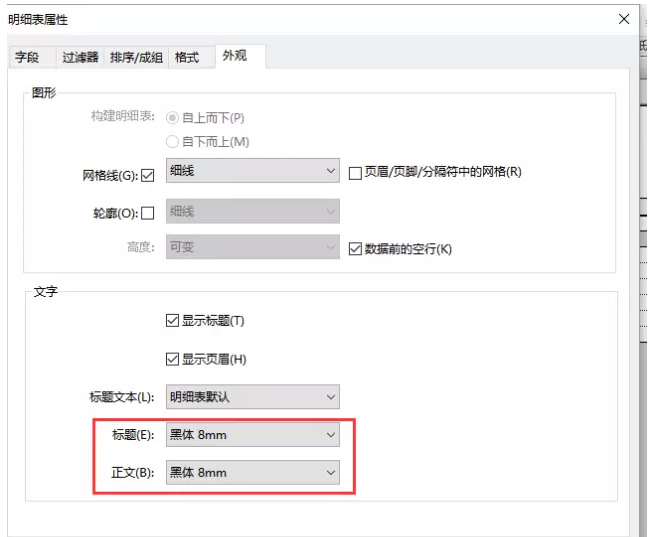Enable the 轮廓(O) checkbox
Screen dimensions: 661x537
pos(148,212)
